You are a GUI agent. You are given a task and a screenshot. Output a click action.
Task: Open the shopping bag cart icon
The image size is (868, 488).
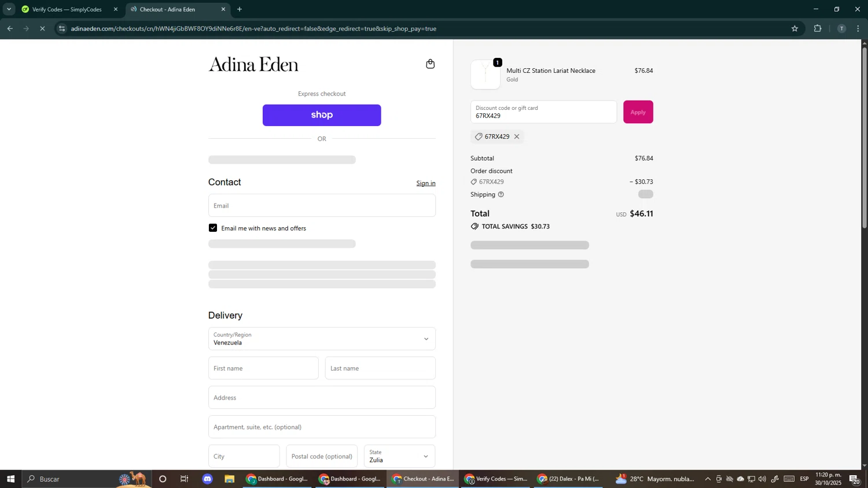click(x=430, y=64)
